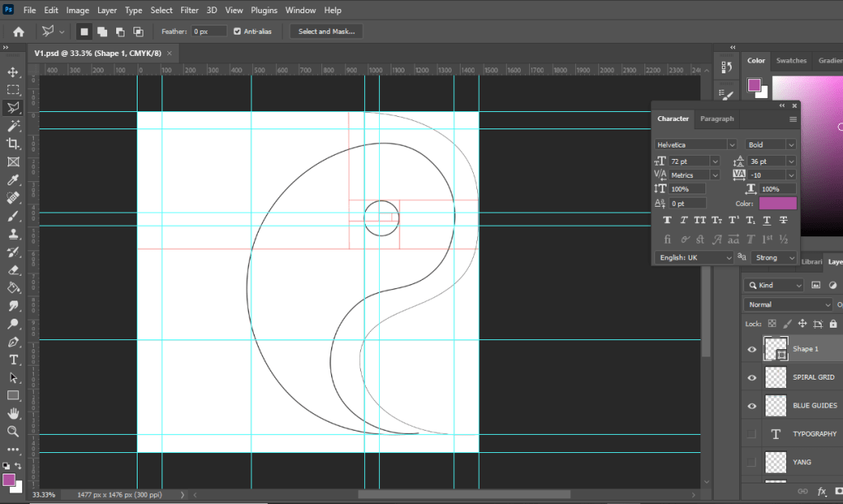Select the Magic Wand tool
The image size is (843, 504).
click(x=13, y=126)
